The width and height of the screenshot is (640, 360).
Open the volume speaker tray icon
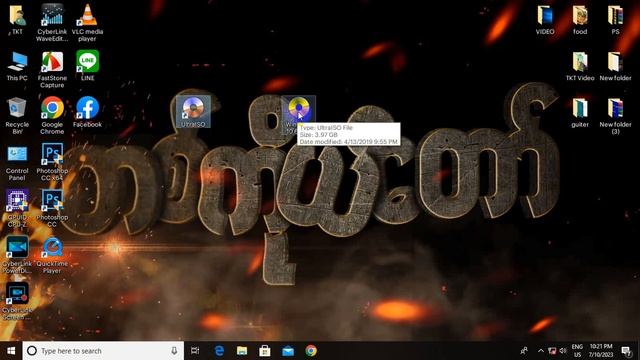tap(563, 351)
